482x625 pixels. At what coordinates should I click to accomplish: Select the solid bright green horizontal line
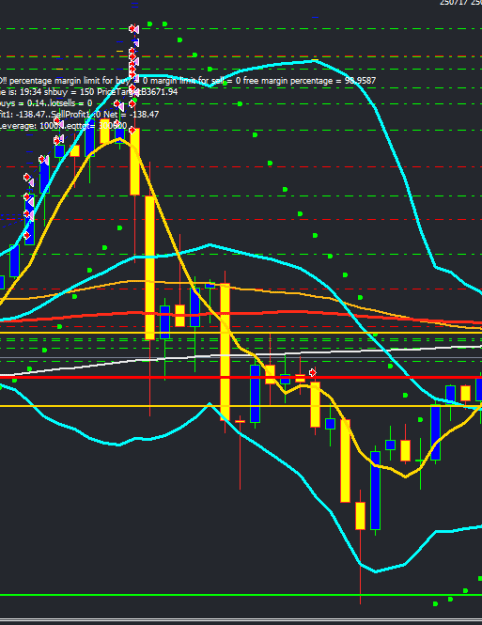[241, 595]
